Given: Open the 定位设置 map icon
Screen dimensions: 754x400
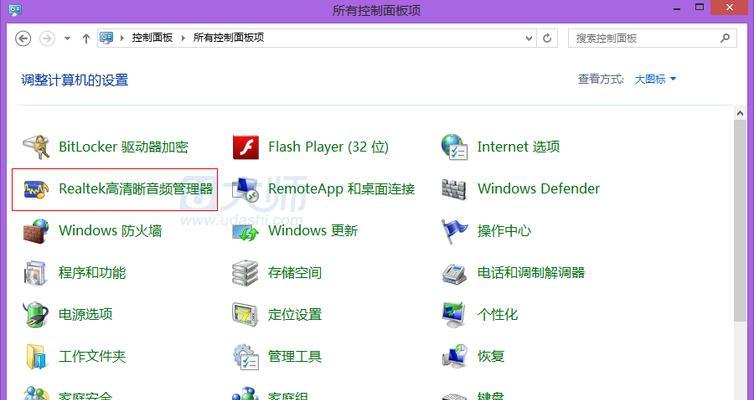Looking at the screenshot, I should 246,314.
